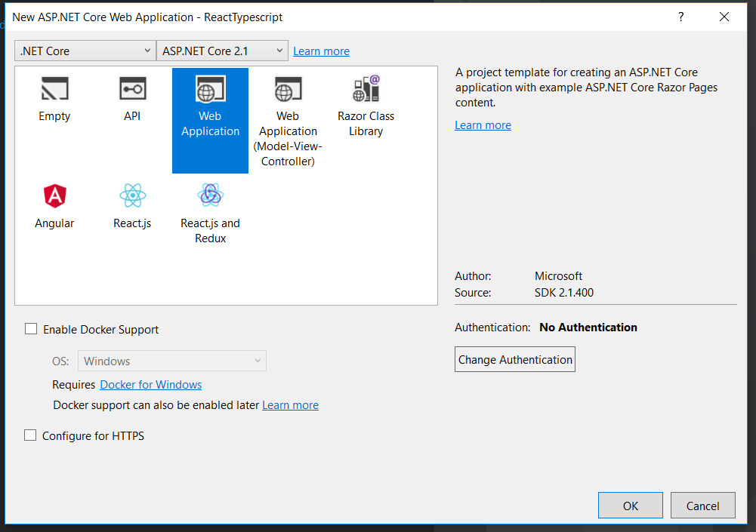Screen dimensions: 756x532
Task: Confirm with the OK button
Action: (x=630, y=506)
